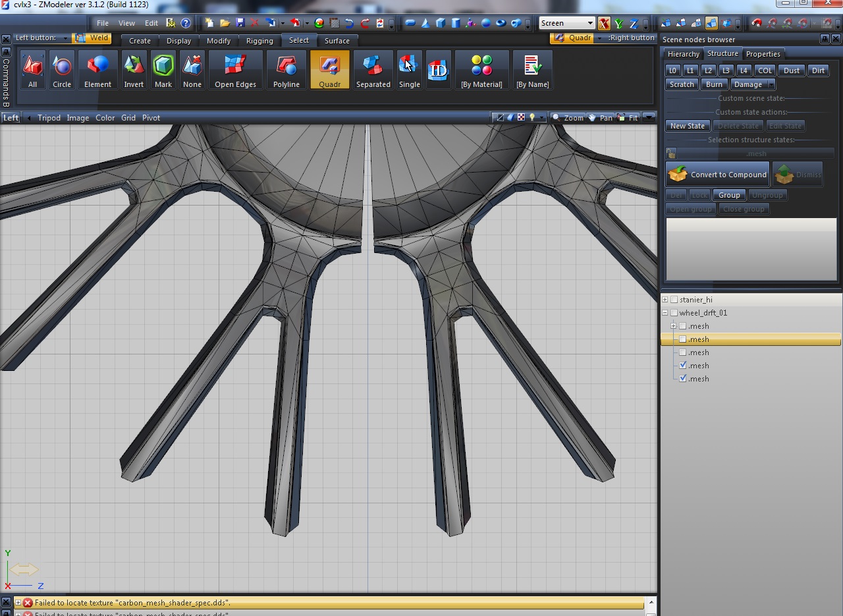The height and width of the screenshot is (616, 843).
Task: Switch to the Modify tab
Action: click(x=219, y=41)
